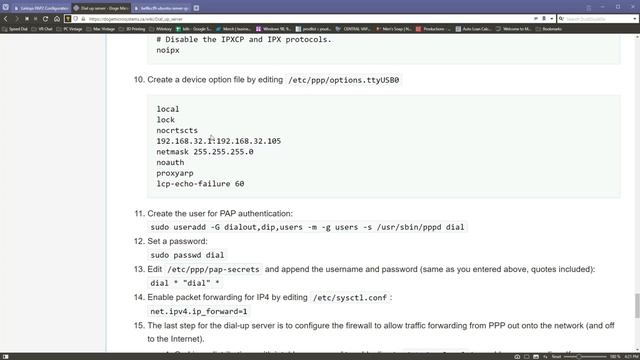
Task: Click the search magnifier icon
Action: click(x=561, y=19)
